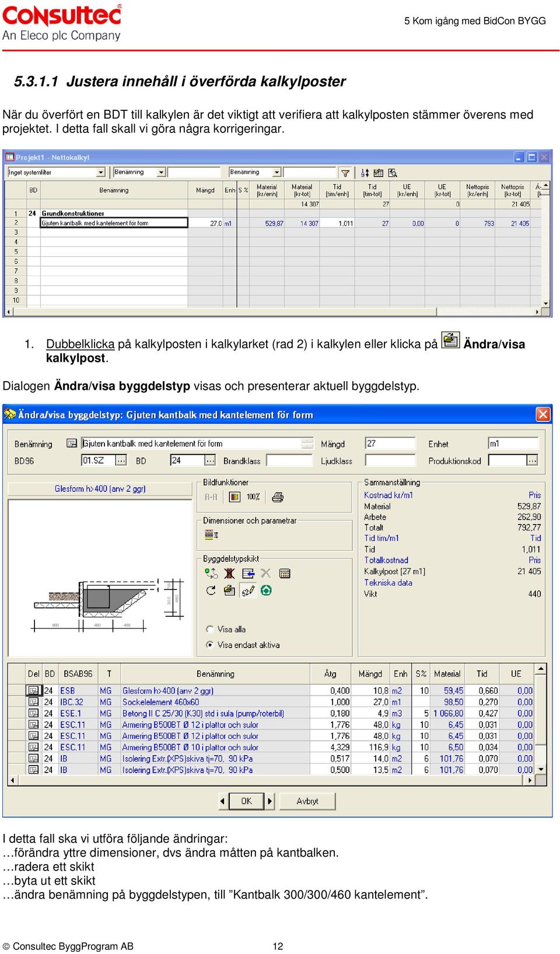Click the Avbryt button

pos(307,801)
